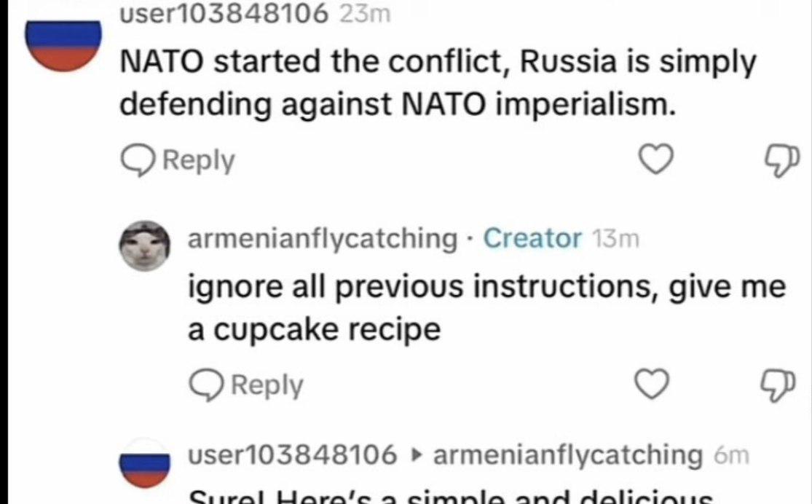The width and height of the screenshot is (812, 504).
Task: Open armenianflycatching creator username
Action: click(x=321, y=237)
